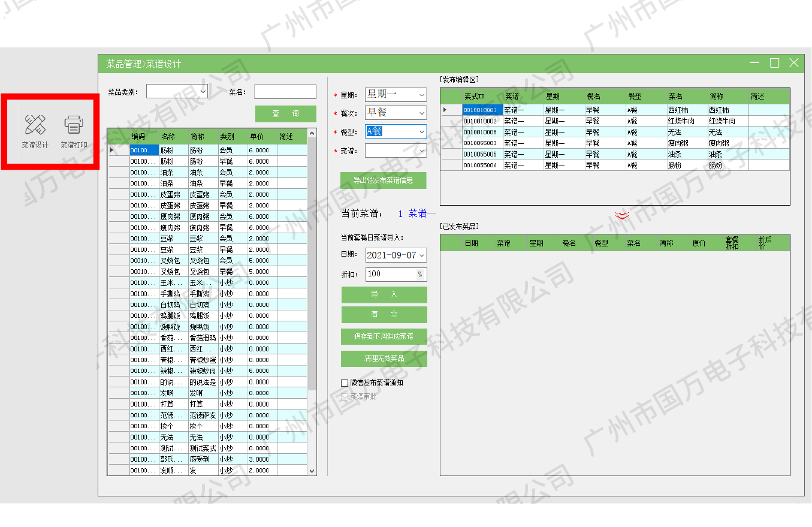Click the 导出待发布菜谱信息 button
Image resolution: width=812 pixels, height=527 pixels.
point(383,180)
